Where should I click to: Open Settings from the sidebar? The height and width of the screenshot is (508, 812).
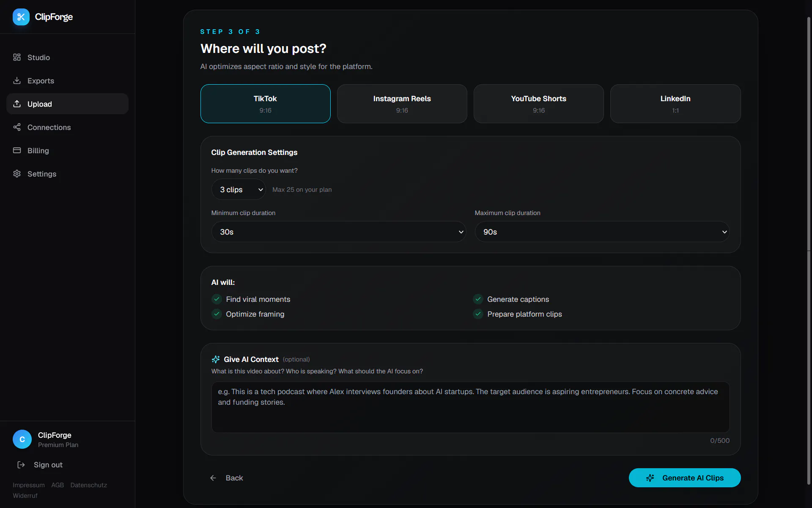tap(67, 174)
